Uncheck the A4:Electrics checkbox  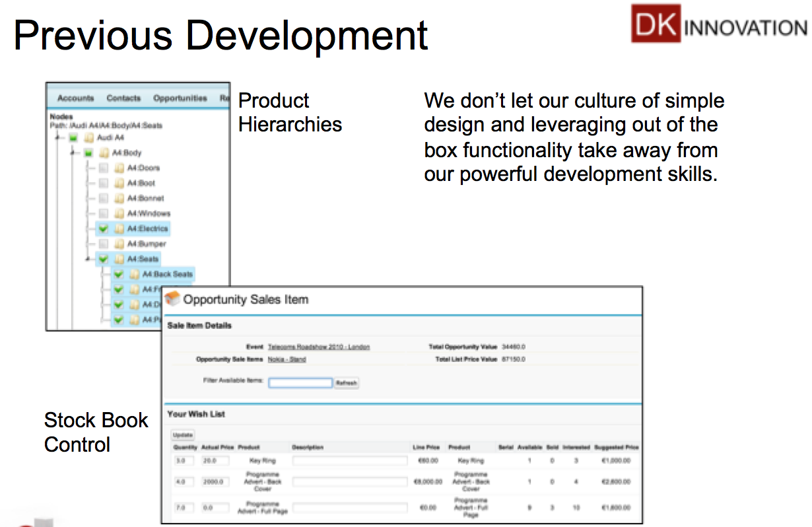click(x=104, y=229)
